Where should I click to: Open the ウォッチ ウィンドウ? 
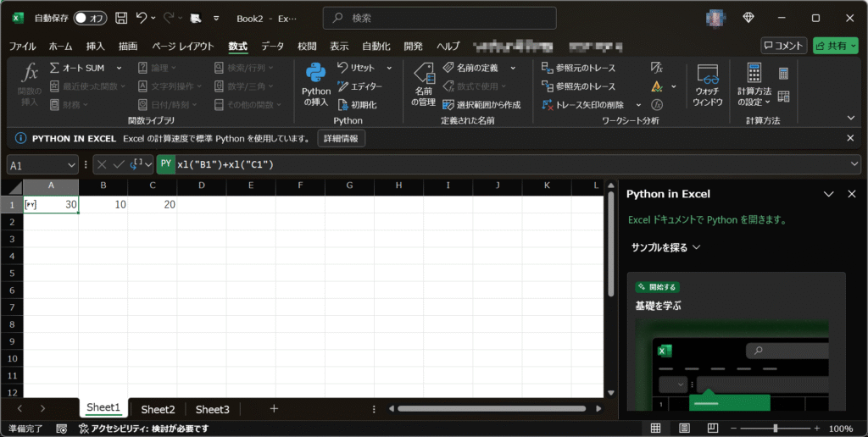[708, 84]
